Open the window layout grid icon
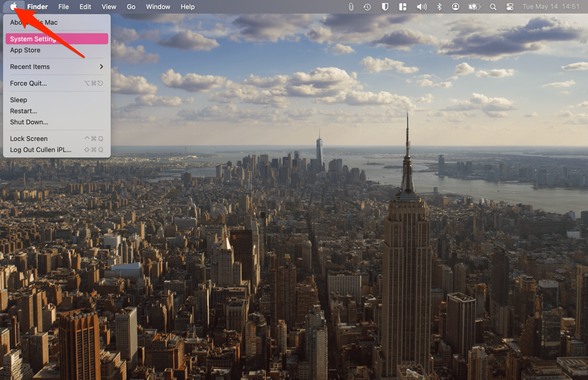The width and height of the screenshot is (588, 380). [x=403, y=7]
